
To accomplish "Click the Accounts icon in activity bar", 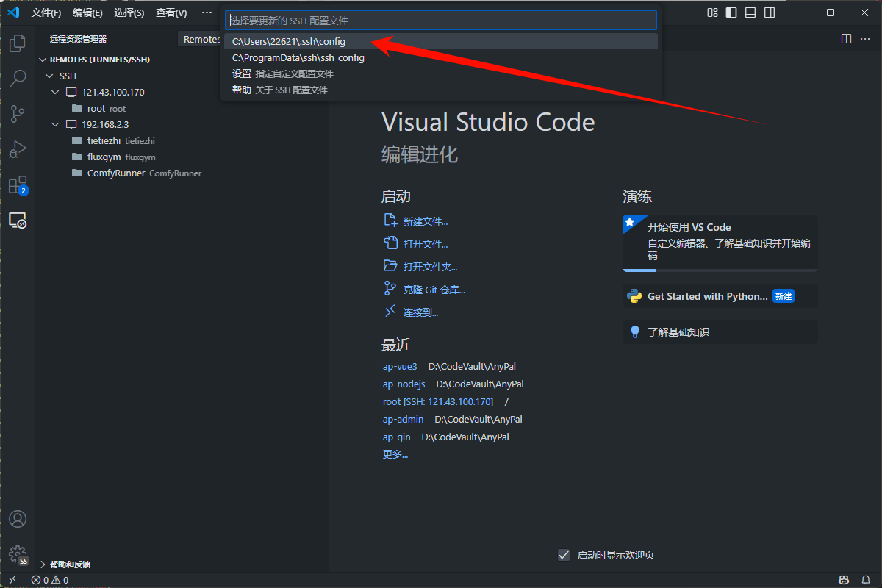I will click(x=18, y=519).
